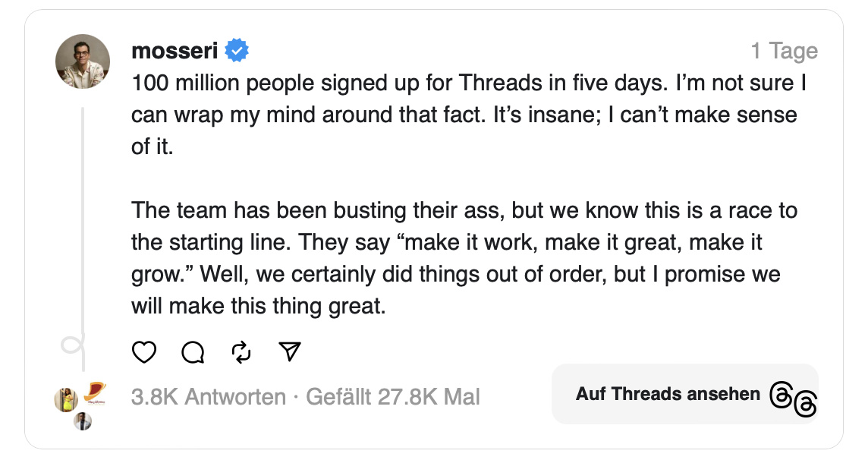View the 3.8K Antworten replies
868x460 pixels.
tap(208, 397)
